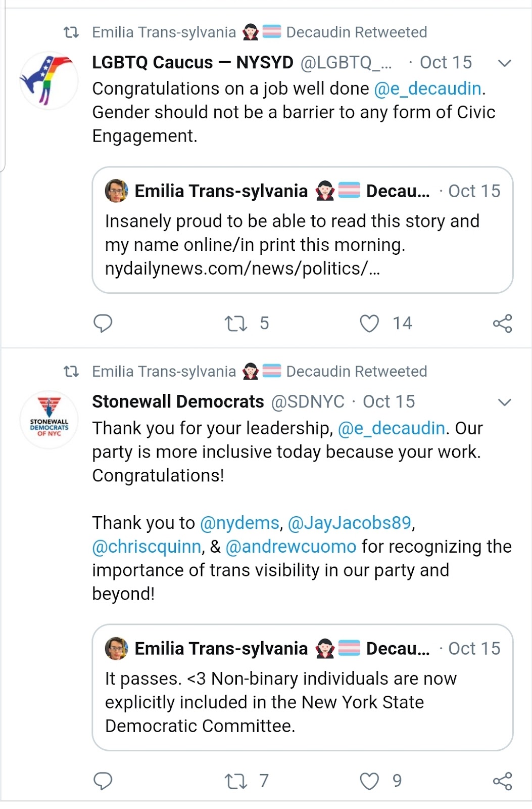Open the @JayJacobs89 mention
This screenshot has width=532, height=809.
tap(350, 523)
